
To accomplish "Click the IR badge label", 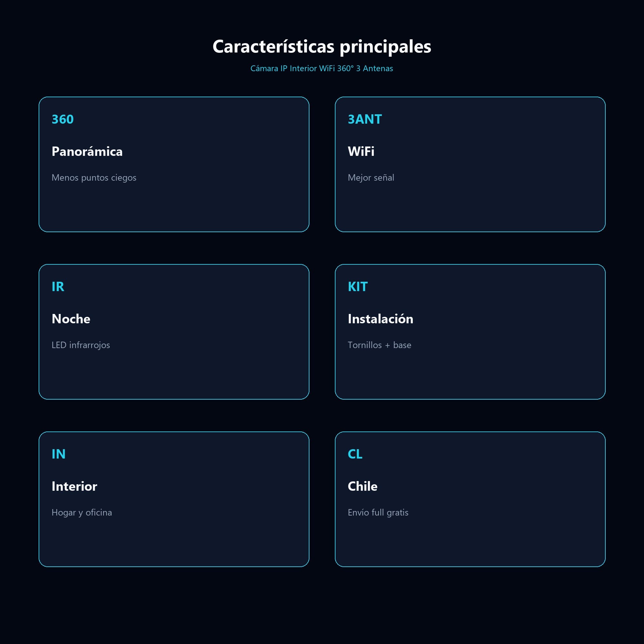I will 58,287.
